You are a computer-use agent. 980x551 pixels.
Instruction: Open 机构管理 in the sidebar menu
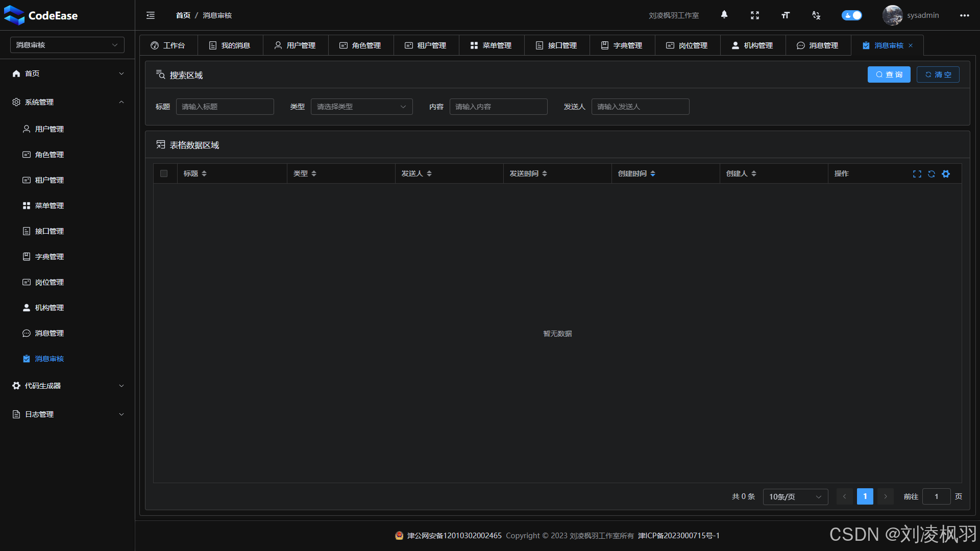coord(49,308)
